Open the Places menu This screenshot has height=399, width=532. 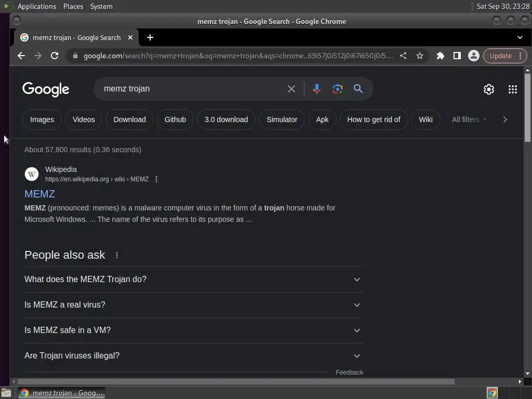(73, 6)
